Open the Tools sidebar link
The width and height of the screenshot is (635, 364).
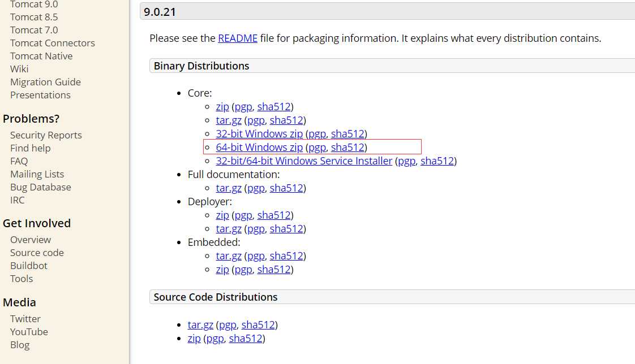click(22, 278)
